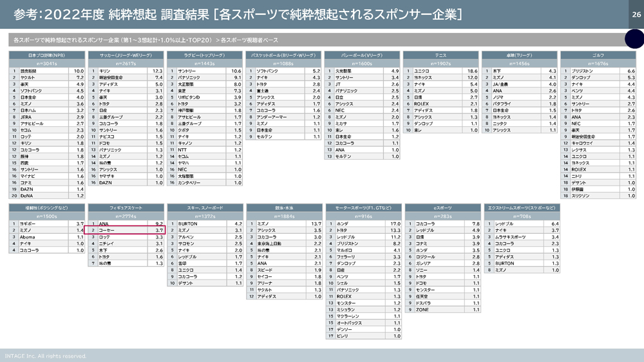Click ZONE in the esports table
The image size is (644, 362).
click(x=422, y=310)
